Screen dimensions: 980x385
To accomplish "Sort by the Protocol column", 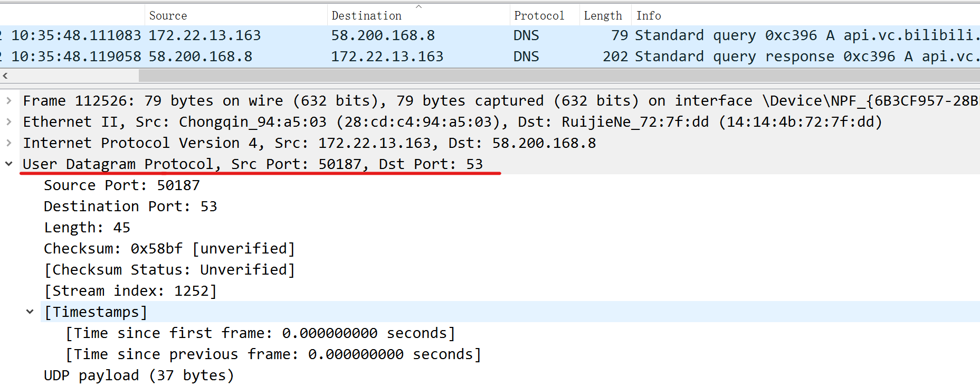I will (540, 15).
